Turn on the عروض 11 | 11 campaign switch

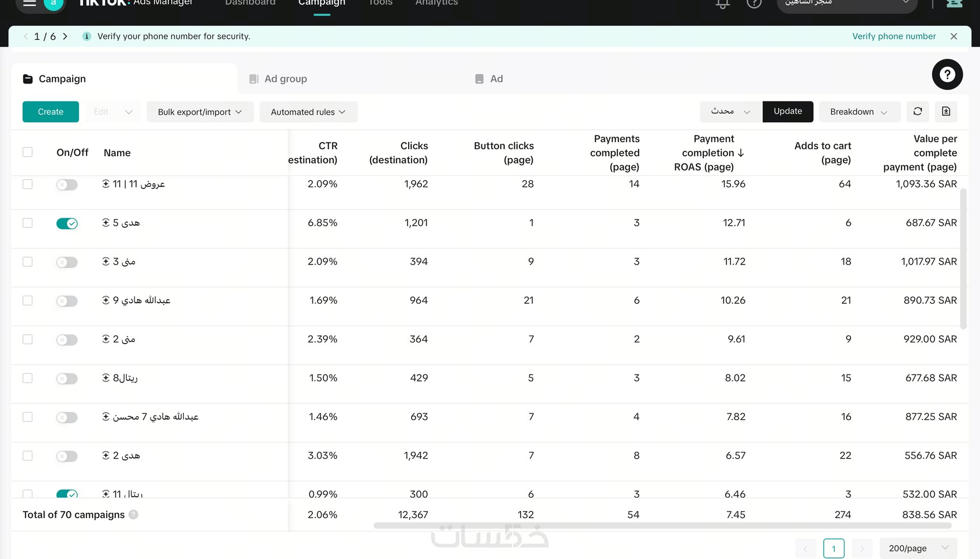pyautogui.click(x=67, y=185)
